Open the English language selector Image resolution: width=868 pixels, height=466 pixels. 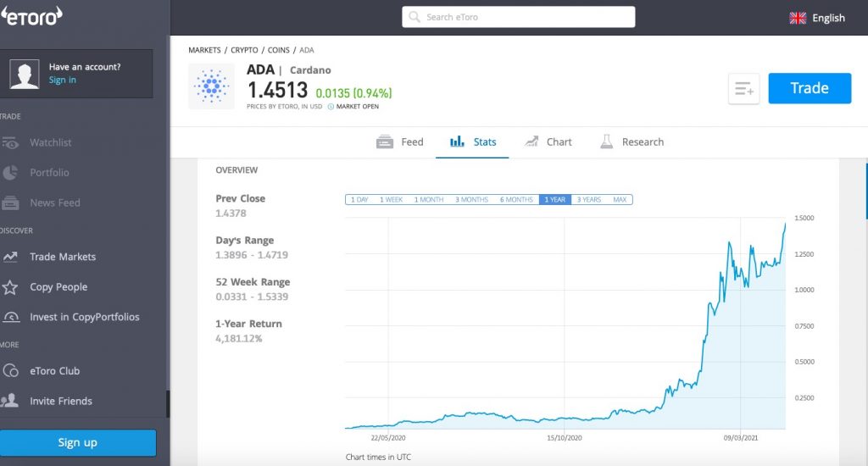[x=817, y=18]
